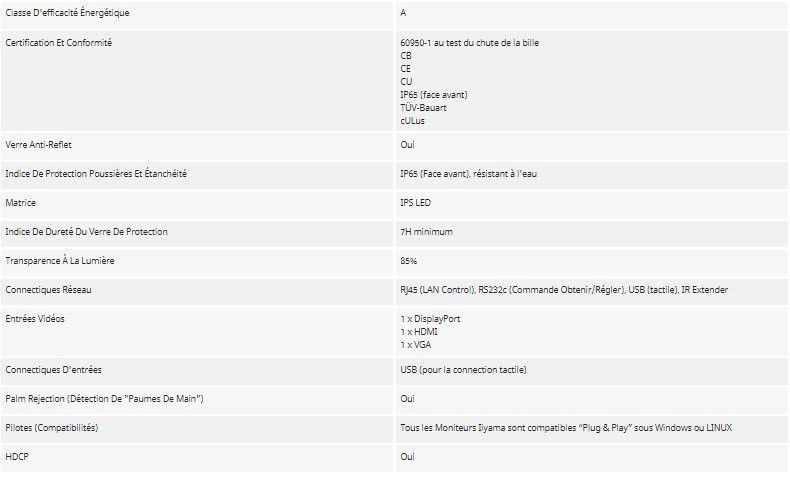Click the 'HDCP' row label

click(x=18, y=457)
